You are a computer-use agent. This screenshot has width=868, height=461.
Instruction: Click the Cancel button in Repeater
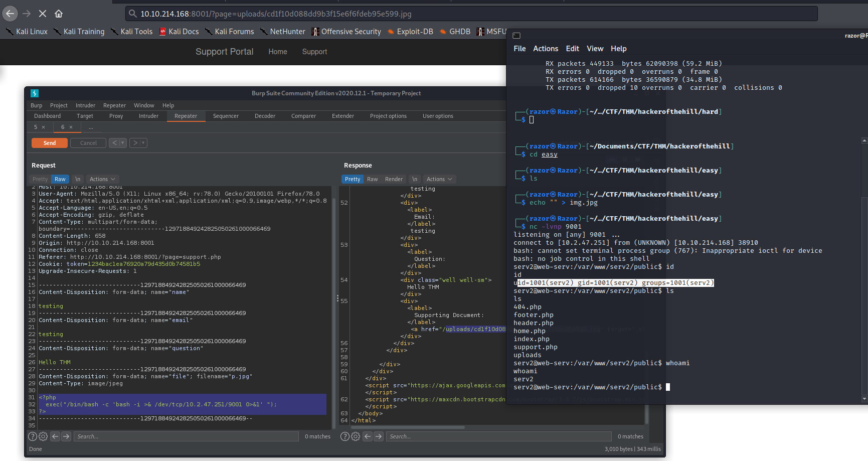pos(88,143)
